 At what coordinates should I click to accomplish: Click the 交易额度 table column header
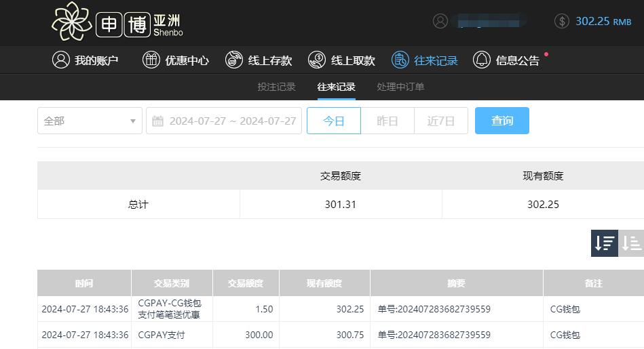coord(246,283)
